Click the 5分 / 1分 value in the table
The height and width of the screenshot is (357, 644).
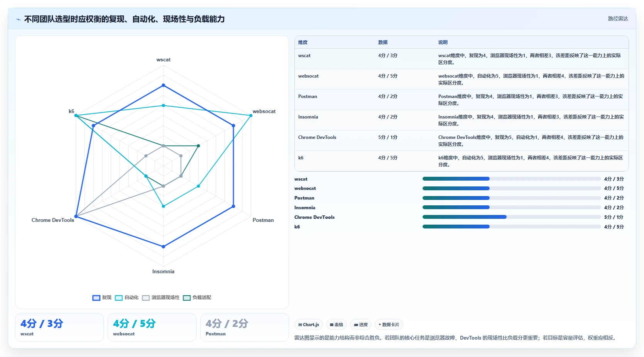point(388,137)
